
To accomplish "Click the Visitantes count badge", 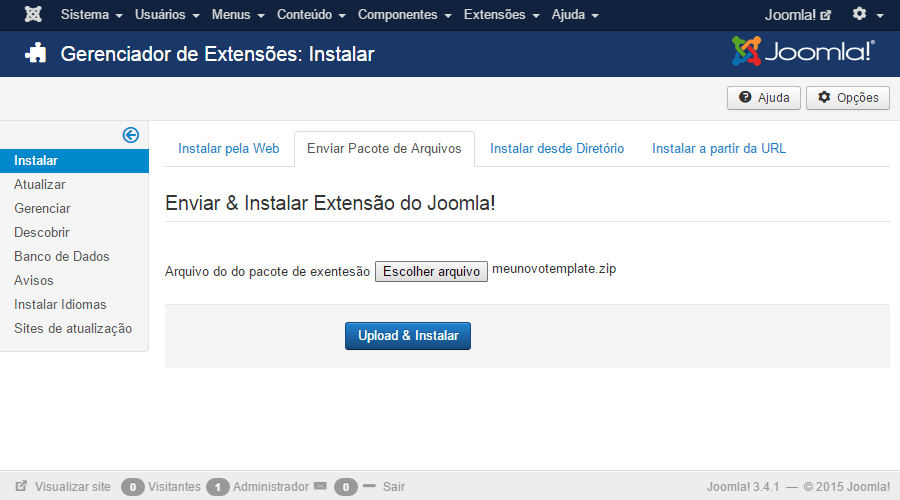I will [133, 487].
